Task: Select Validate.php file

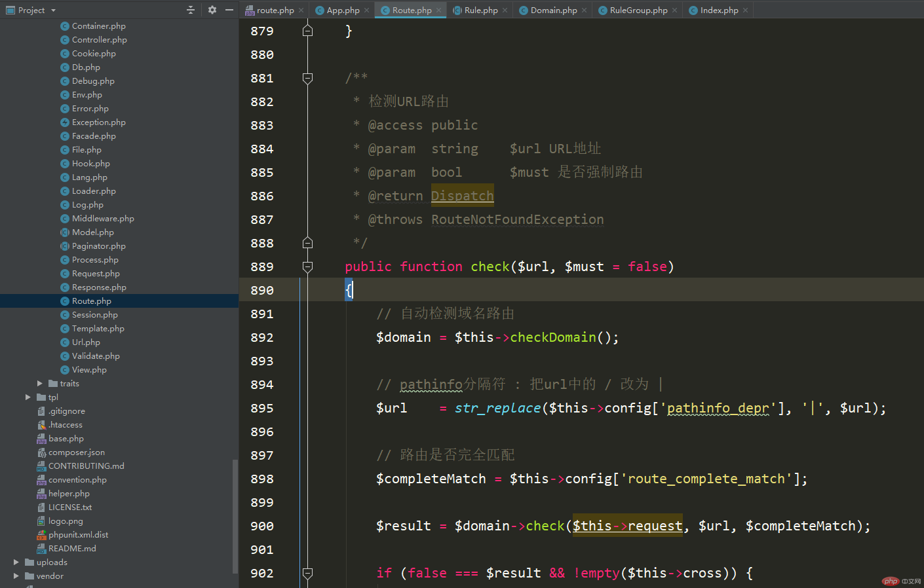Action: click(96, 356)
